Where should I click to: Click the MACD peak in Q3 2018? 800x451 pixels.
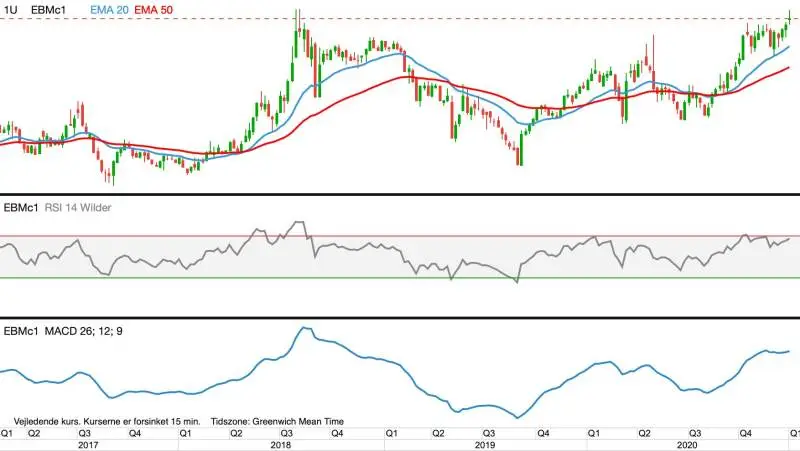tap(305, 329)
